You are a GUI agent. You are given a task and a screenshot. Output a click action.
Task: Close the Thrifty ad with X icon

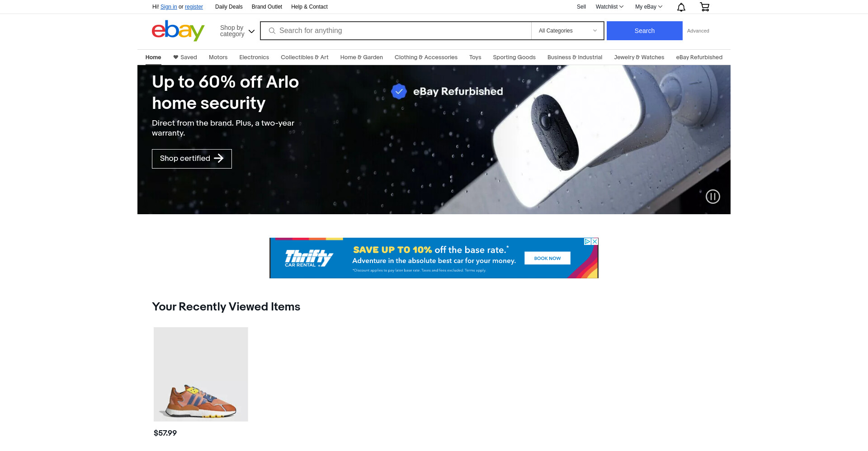595,242
